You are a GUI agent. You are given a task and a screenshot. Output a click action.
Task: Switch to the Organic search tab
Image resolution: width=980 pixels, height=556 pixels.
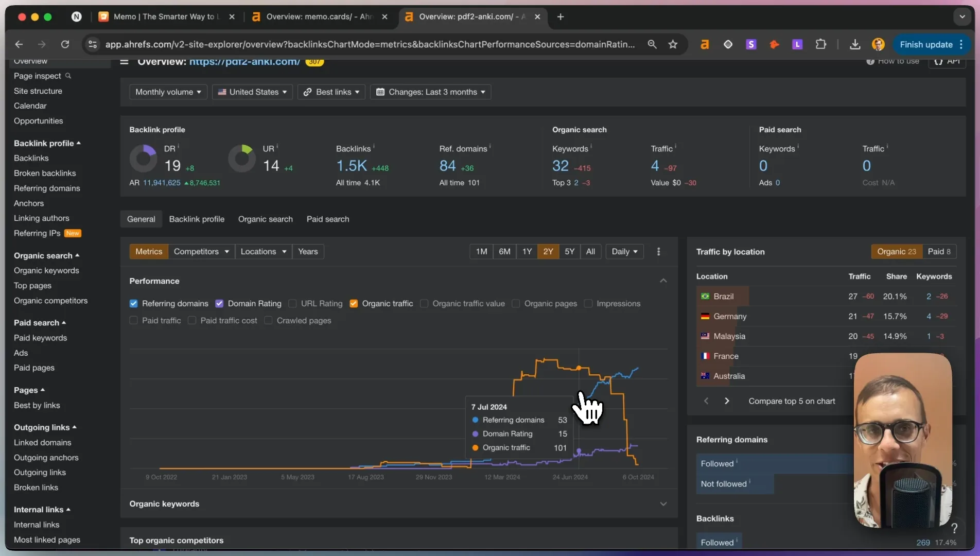[x=265, y=219]
